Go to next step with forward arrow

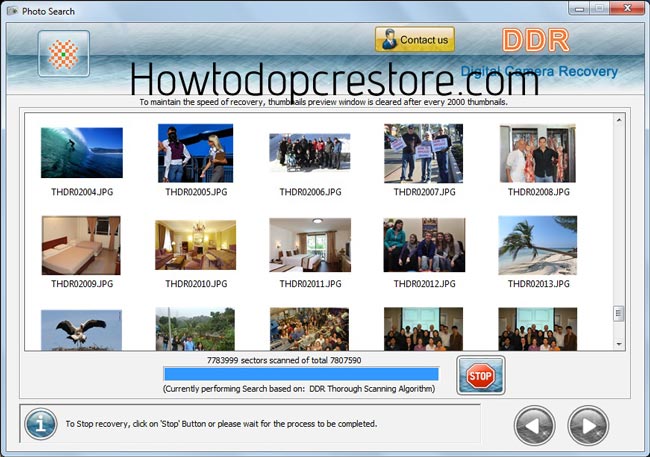click(588, 426)
